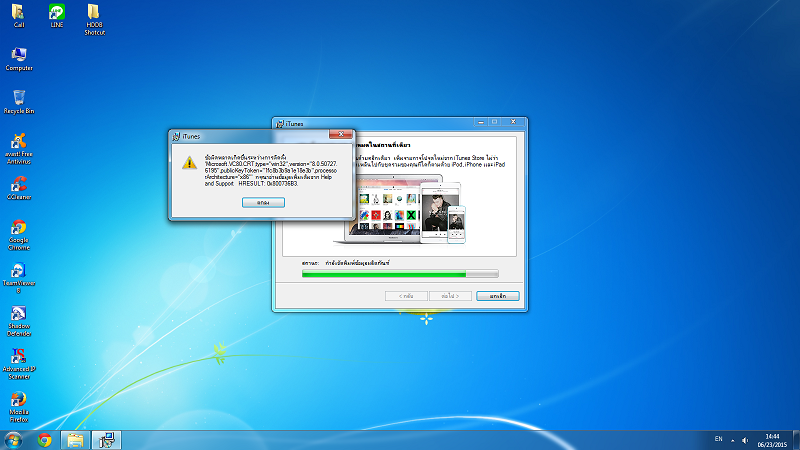The height and width of the screenshot is (450, 800).
Task: Close the iTunes error dialog
Action: click(x=340, y=134)
